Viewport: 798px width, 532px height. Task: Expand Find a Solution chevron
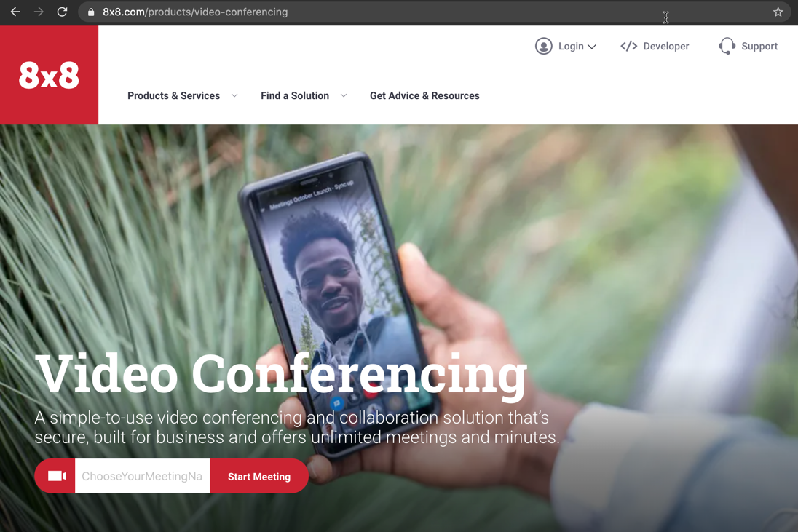(344, 95)
